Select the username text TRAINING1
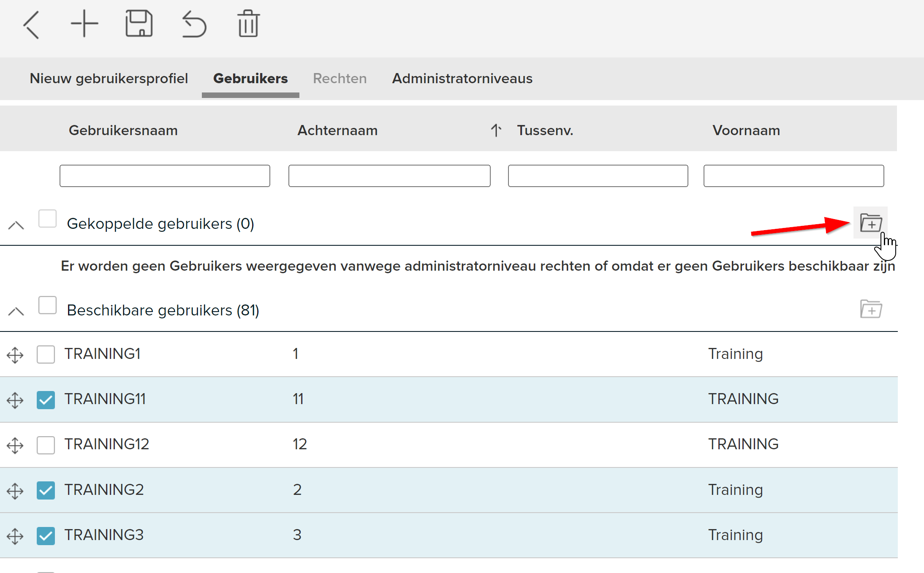 (x=103, y=354)
